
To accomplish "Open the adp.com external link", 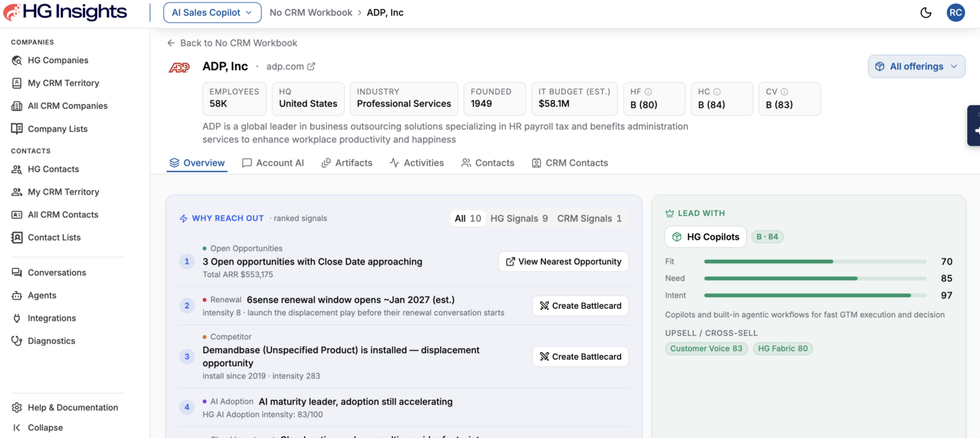I will (x=291, y=66).
